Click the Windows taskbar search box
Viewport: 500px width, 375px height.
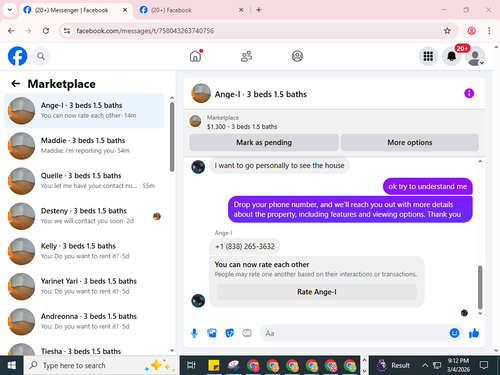102,366
